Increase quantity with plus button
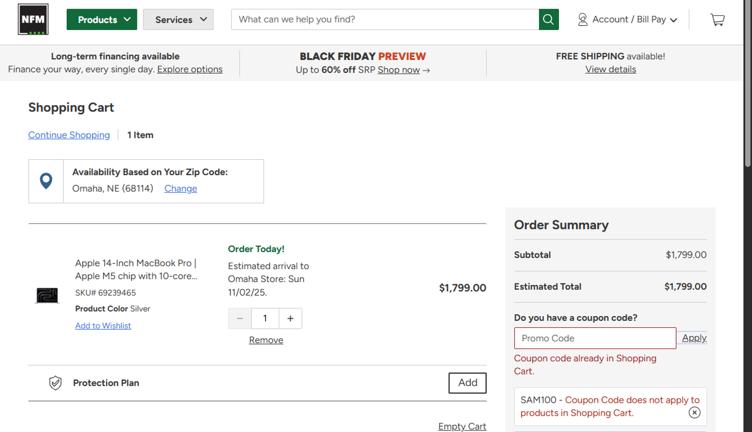Screen dimensions: 752x432 click(290, 318)
